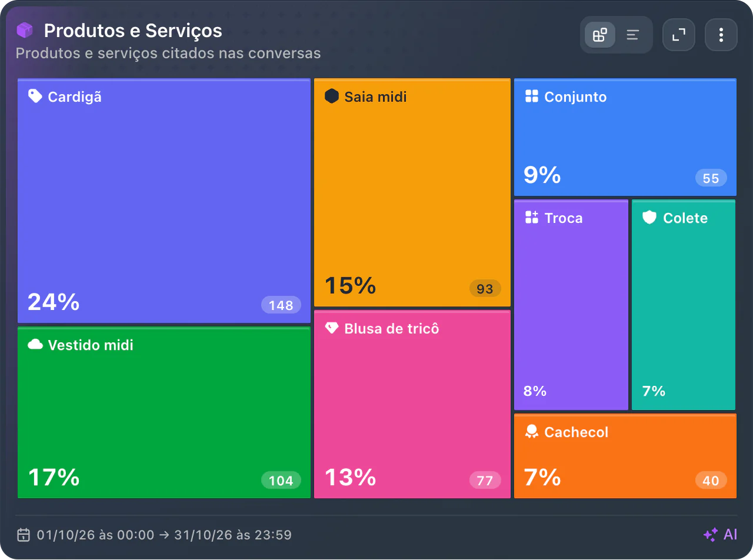The width and height of the screenshot is (753, 560).
Task: Click the 7% value on Colete tile
Action: 654,391
